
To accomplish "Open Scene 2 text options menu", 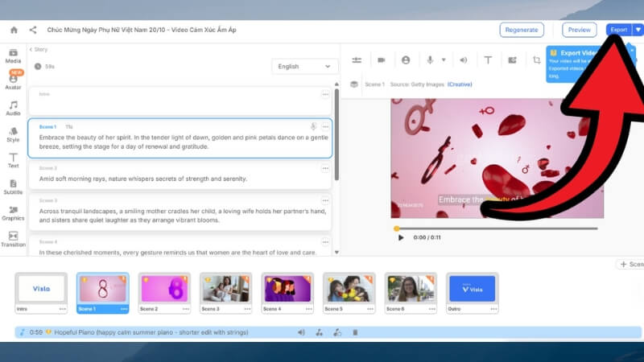I will [x=325, y=168].
